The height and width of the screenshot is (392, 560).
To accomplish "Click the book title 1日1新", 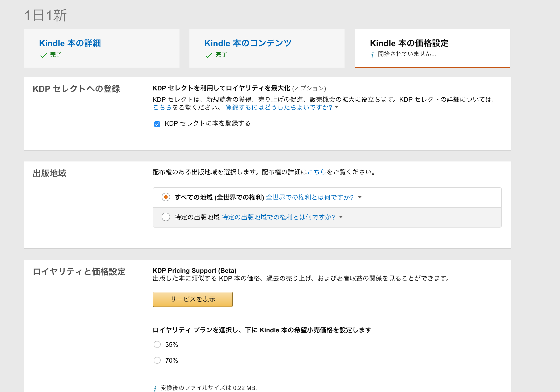I will 46,15.
